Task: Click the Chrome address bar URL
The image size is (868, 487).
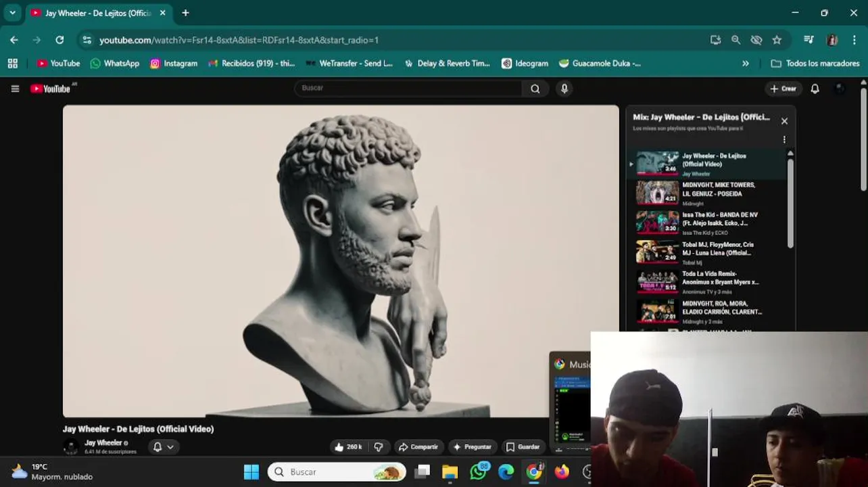Action: tap(239, 40)
